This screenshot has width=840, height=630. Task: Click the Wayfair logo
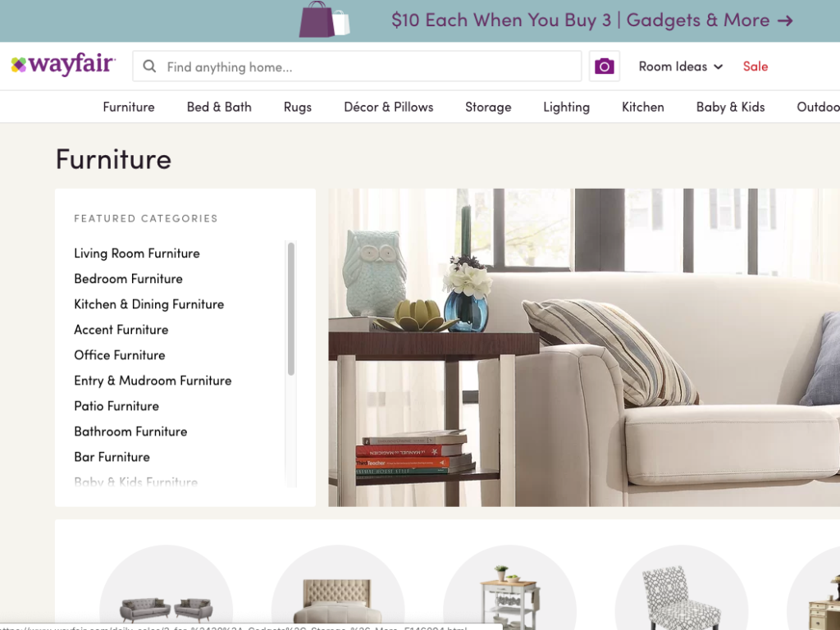click(63, 65)
